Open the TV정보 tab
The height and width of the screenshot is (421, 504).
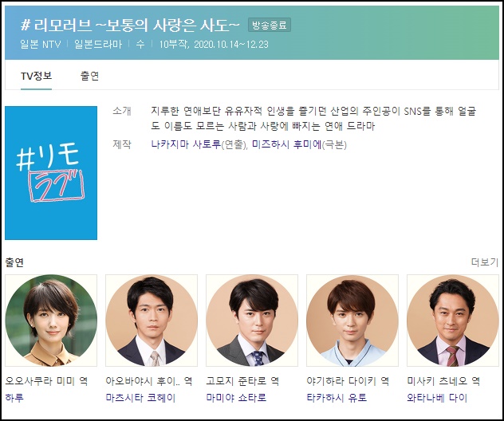36,77
